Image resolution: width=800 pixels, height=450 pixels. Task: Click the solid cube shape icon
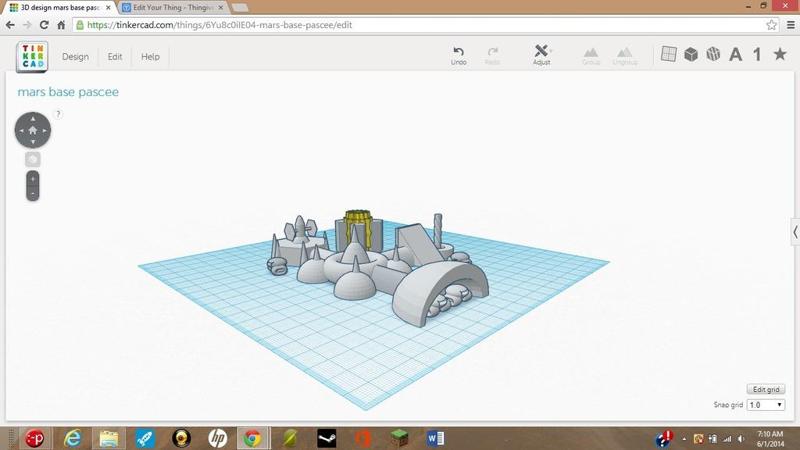691,55
